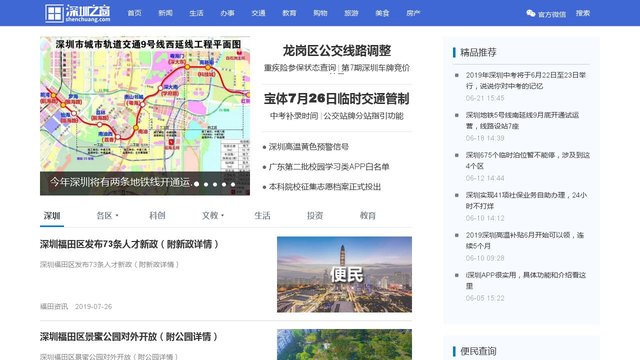Image resolution: width=640 pixels, height=360 pixels.
Task: Go to 教育 in the top blue navigation bar
Action: coord(289,13)
